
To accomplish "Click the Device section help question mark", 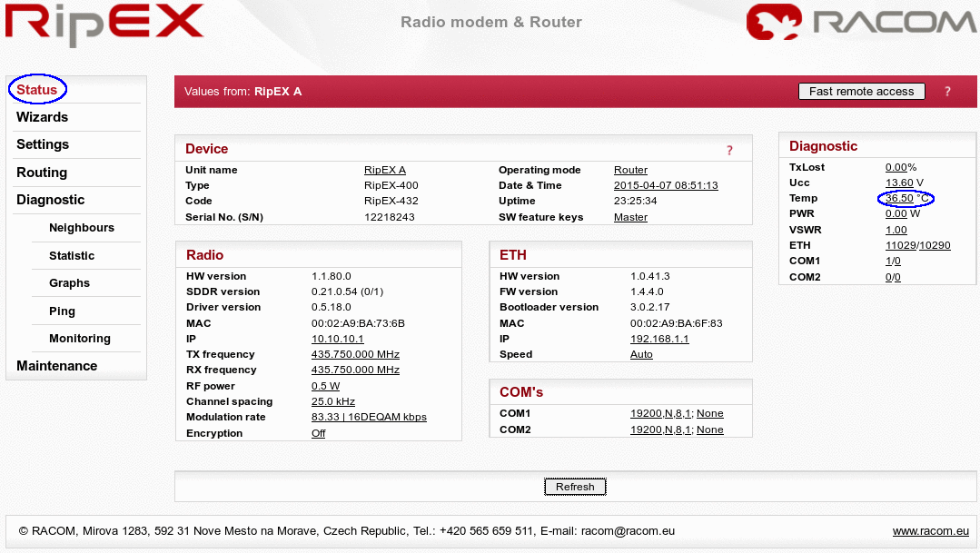I will pos(728,151).
